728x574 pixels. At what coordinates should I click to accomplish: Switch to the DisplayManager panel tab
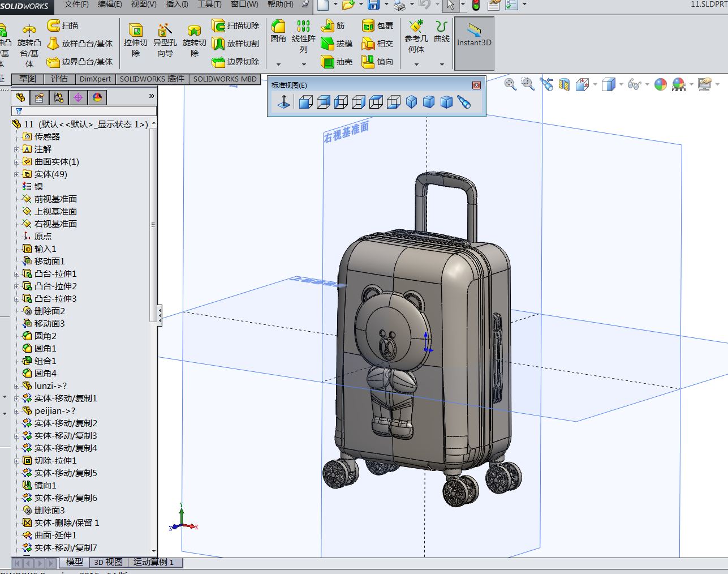pos(97,97)
